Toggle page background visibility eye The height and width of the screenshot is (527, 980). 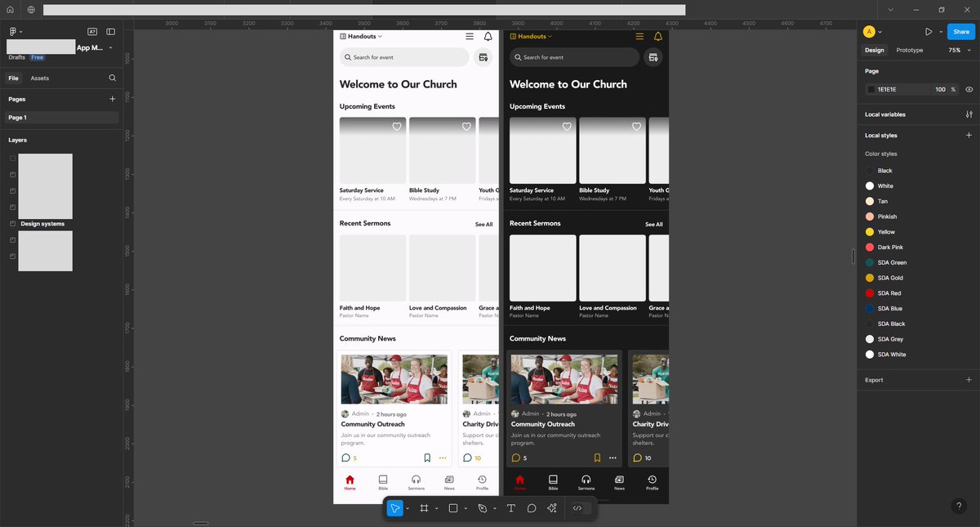(969, 89)
